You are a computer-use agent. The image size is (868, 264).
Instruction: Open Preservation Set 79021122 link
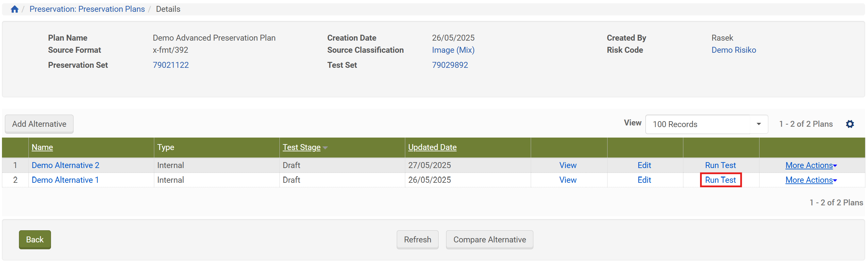pos(171,65)
